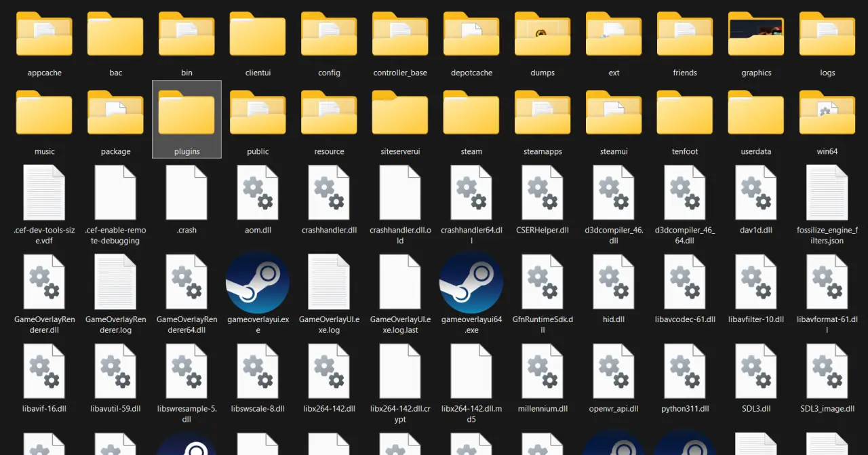
Task: Select gameoverlayui64.exe Steam icon
Action: click(x=471, y=282)
